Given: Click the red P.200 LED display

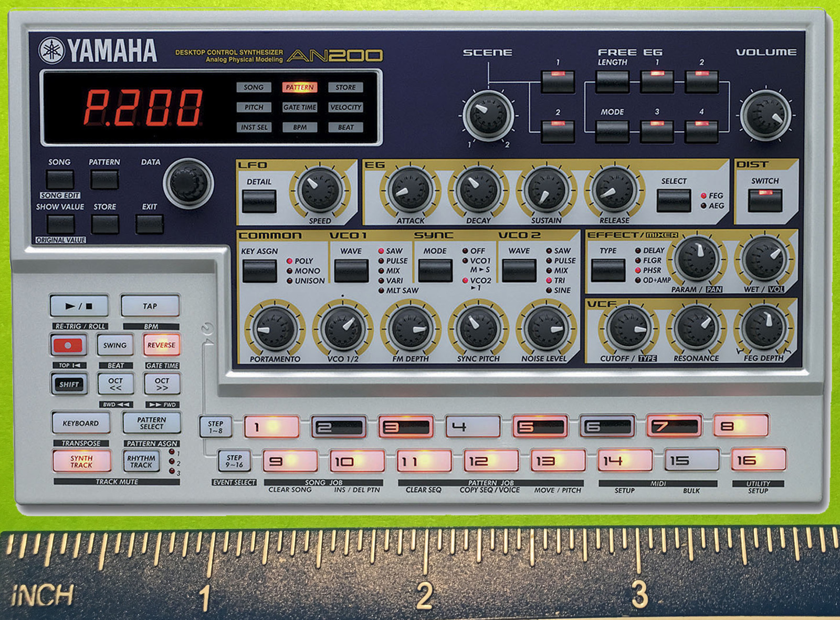Looking at the screenshot, I should (143, 108).
